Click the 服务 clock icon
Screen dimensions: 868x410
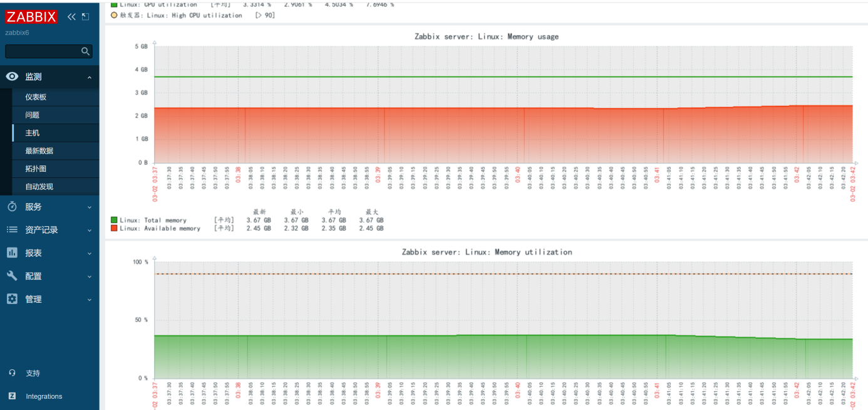pyautogui.click(x=12, y=206)
